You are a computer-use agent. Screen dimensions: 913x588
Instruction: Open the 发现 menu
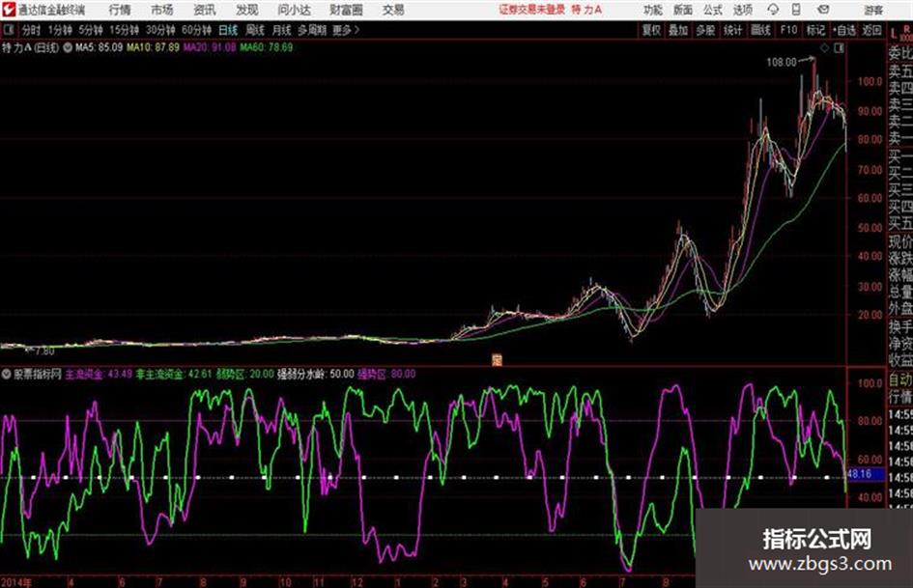coord(247,10)
